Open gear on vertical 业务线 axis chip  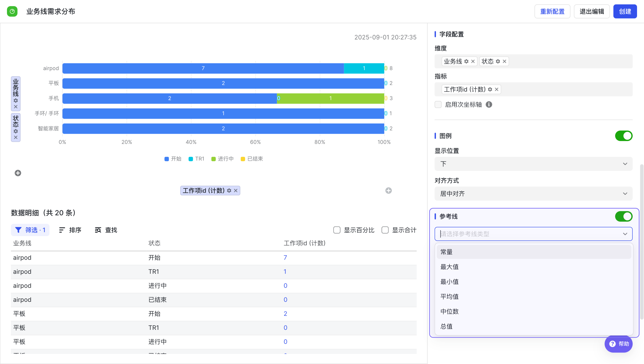pyautogui.click(x=16, y=101)
